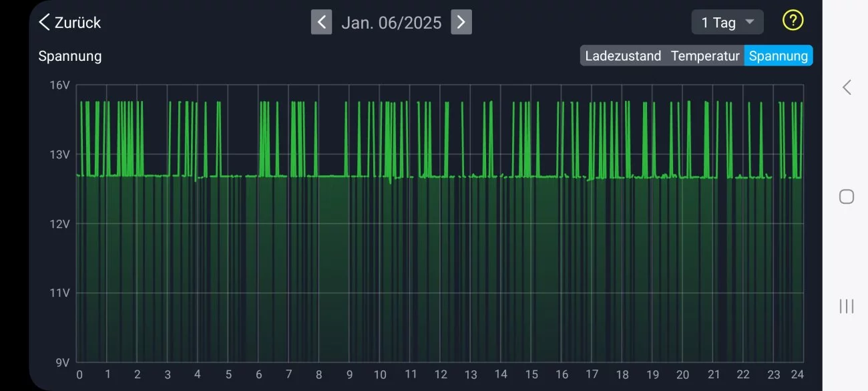Image resolution: width=868 pixels, height=391 pixels.
Task: Click the 16V label on voltage axis
Action: coord(61,85)
